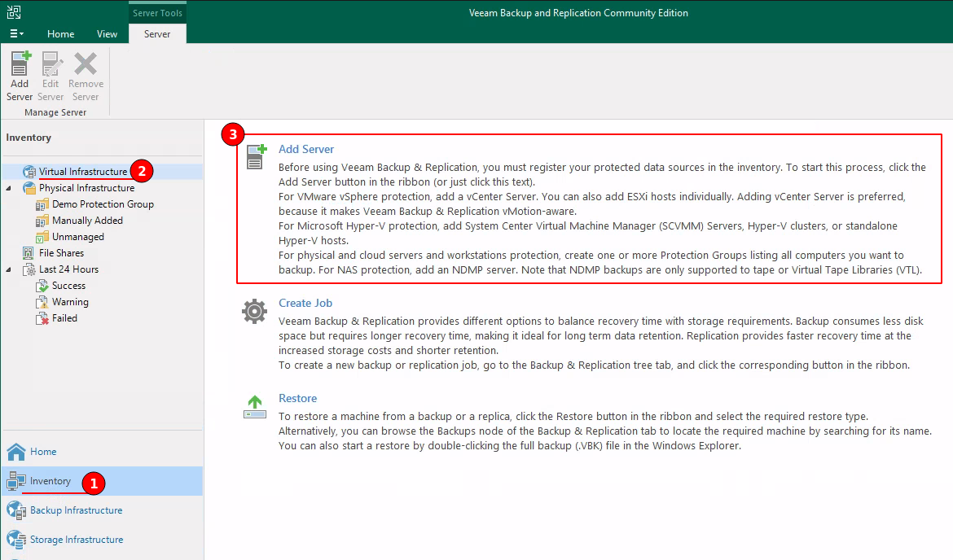Click the Veeam application logo icon
This screenshot has width=953, height=560.
tap(13, 12)
